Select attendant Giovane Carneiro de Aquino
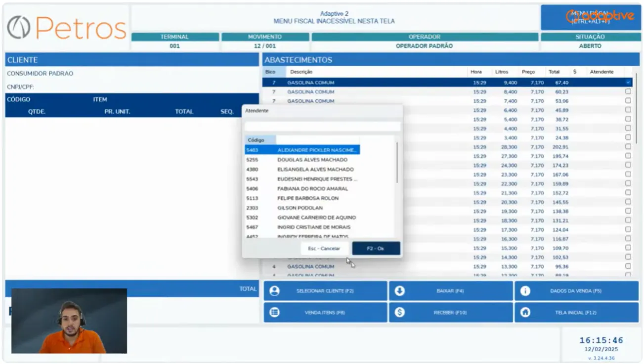This screenshot has width=644, height=364. click(x=302, y=218)
